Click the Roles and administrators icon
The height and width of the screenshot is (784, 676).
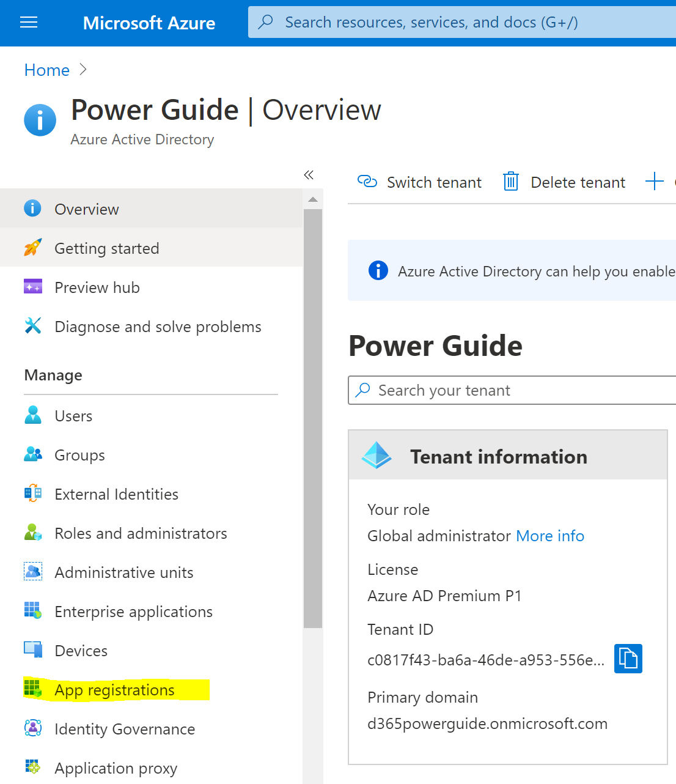click(x=32, y=532)
